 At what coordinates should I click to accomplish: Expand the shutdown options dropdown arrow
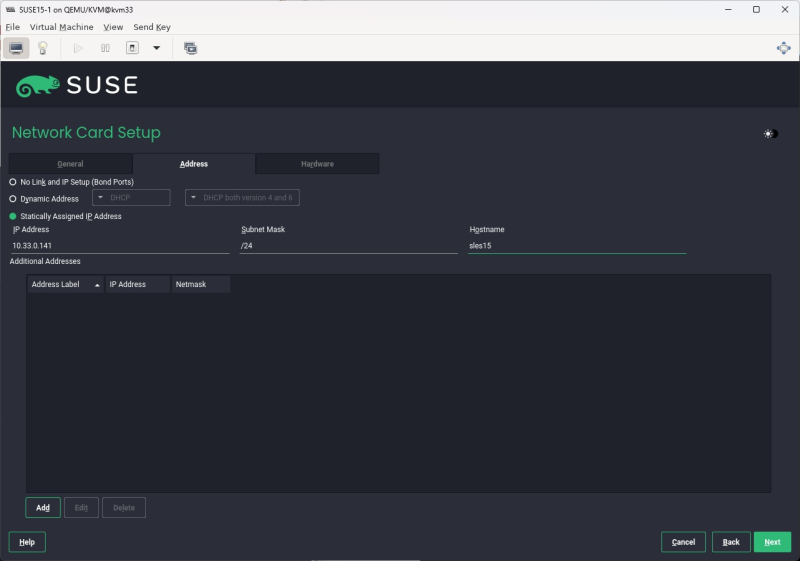click(x=157, y=48)
